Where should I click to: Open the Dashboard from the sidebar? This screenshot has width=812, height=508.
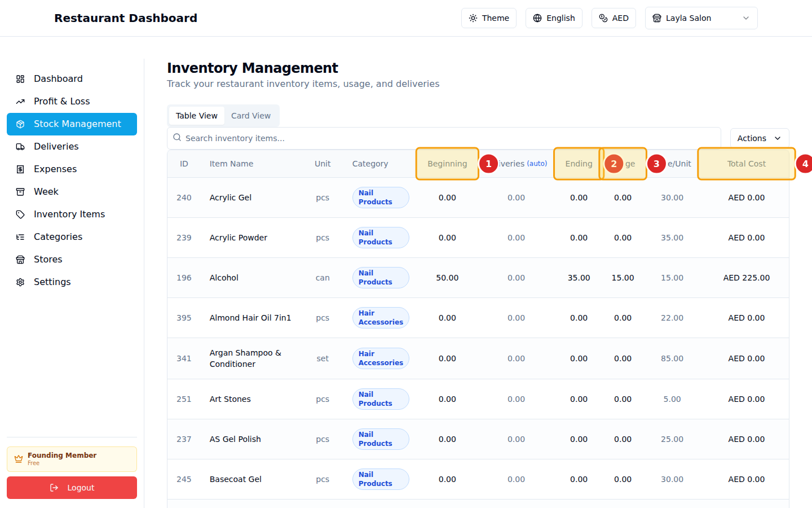click(x=58, y=78)
